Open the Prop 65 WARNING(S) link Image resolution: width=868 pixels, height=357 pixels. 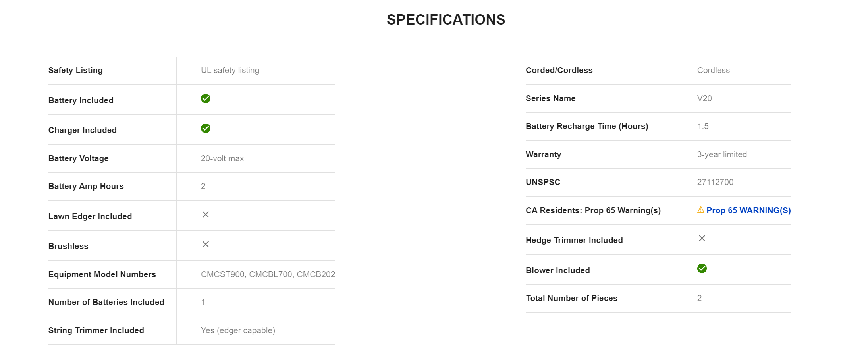tap(748, 210)
